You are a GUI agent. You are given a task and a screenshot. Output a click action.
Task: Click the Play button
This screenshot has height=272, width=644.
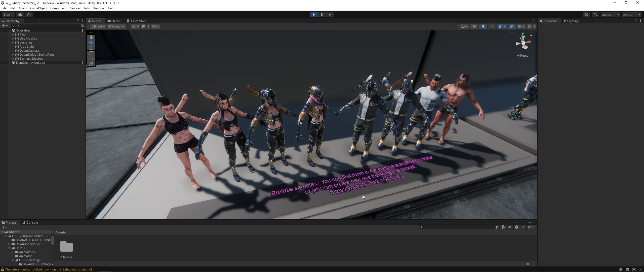[x=314, y=15]
